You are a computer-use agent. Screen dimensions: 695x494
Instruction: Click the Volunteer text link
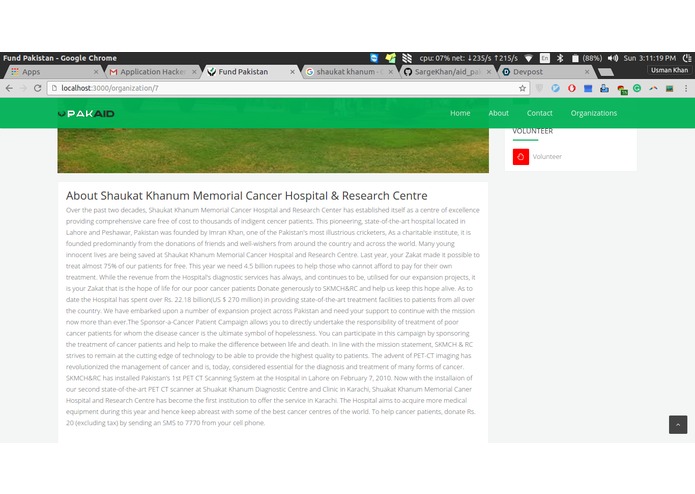pyautogui.click(x=547, y=156)
